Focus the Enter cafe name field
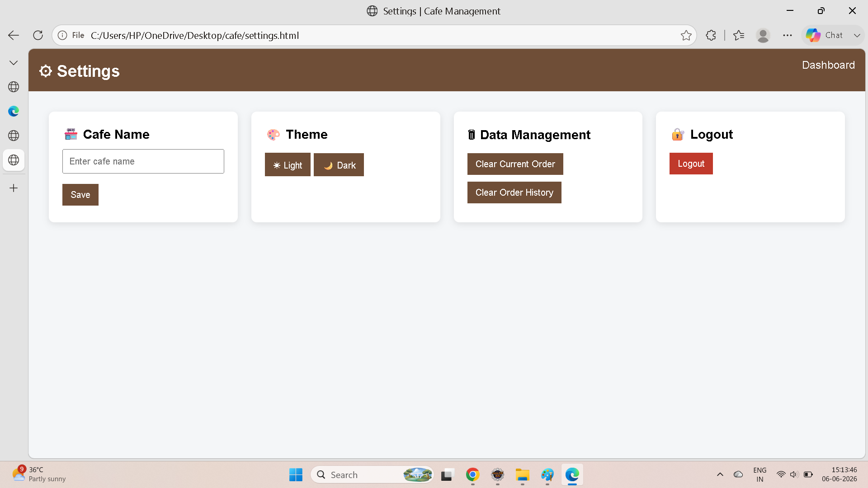 (x=143, y=161)
